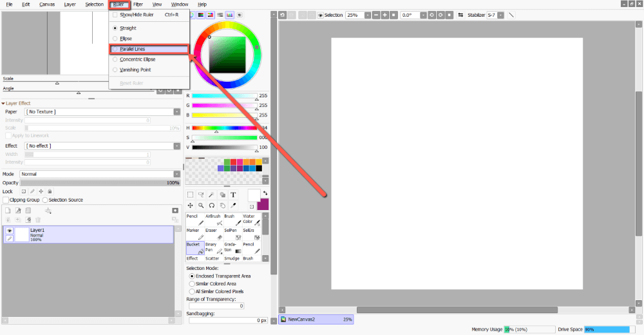Image resolution: width=644 pixels, height=335 pixels.
Task: Zoom in with the plus button
Action: (x=385, y=15)
